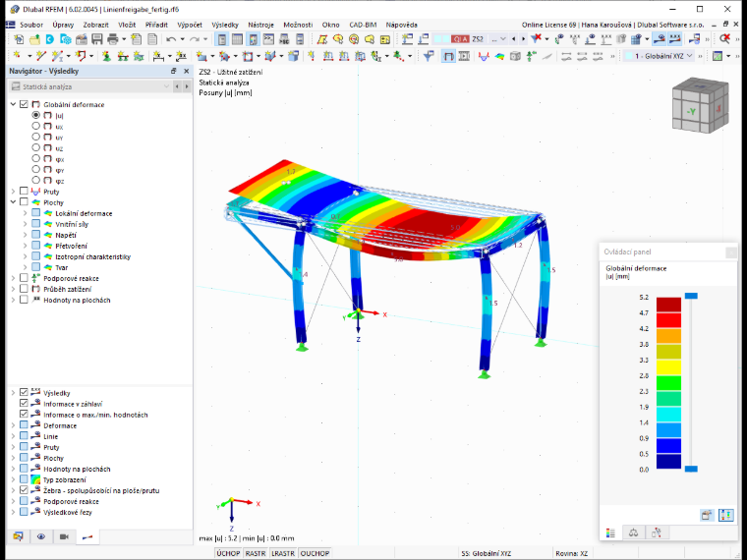
Task: Toggle the LRASTR status bar button
Action: click(x=283, y=553)
